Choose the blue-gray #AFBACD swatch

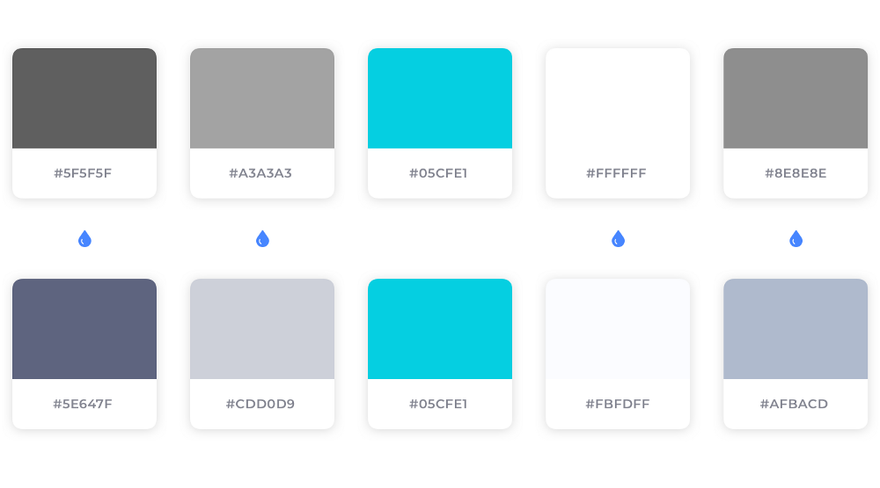click(796, 329)
